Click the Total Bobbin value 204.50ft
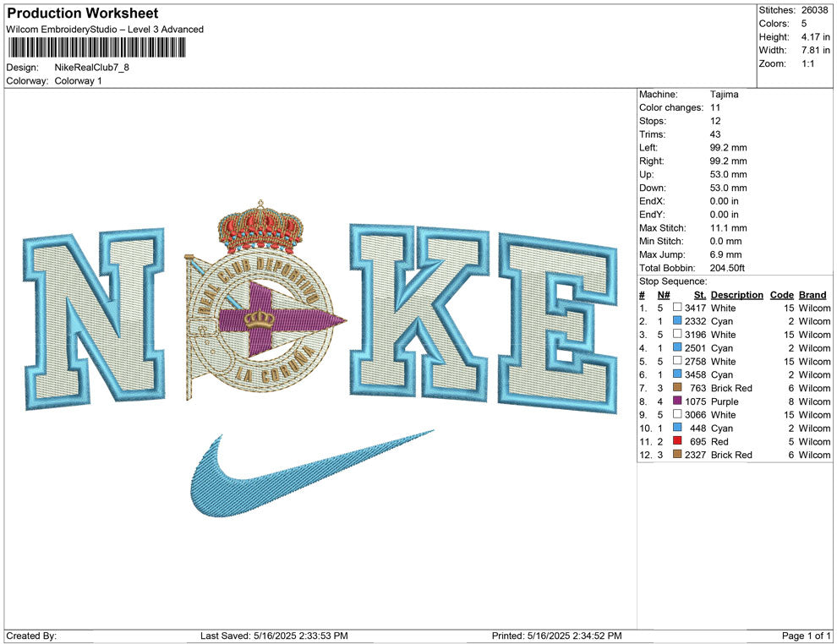The image size is (837, 644). tap(727, 267)
